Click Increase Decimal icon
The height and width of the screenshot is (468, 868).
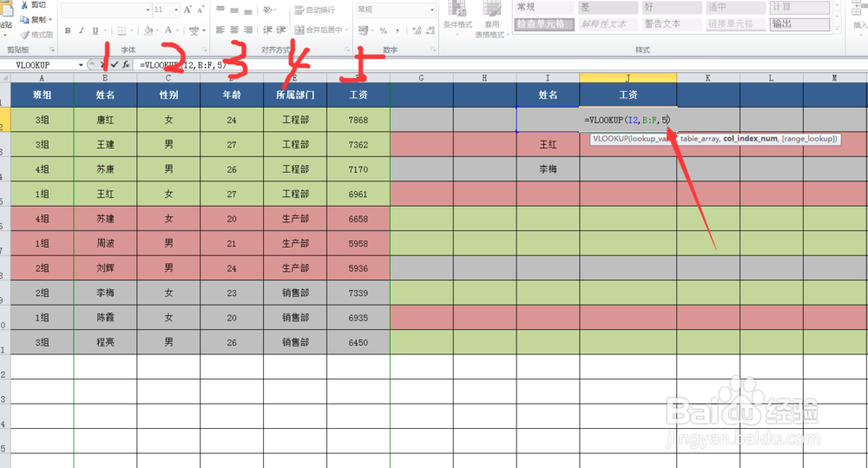coord(417,30)
